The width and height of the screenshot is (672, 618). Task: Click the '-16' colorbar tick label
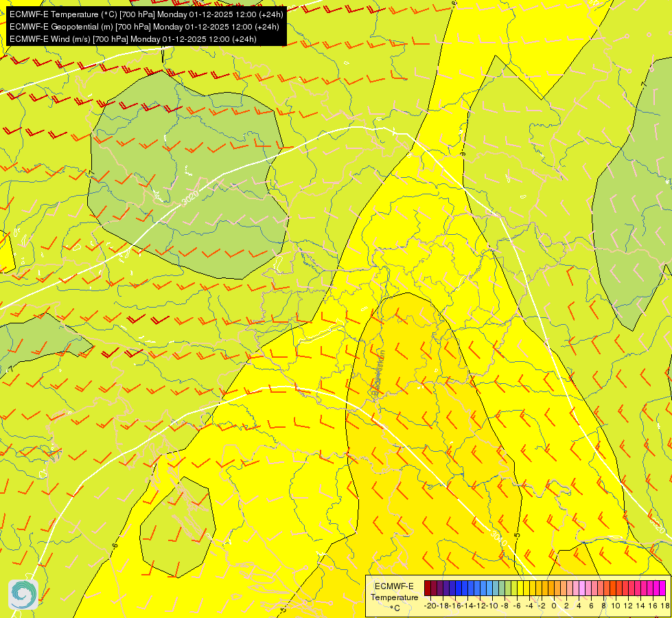(x=455, y=606)
